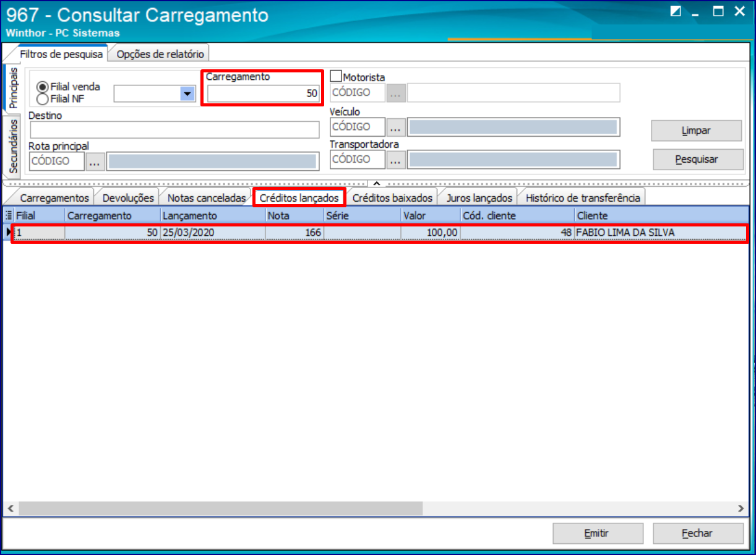756x555 pixels.
Task: Open the Secundários vertical tab
Action: 13,147
